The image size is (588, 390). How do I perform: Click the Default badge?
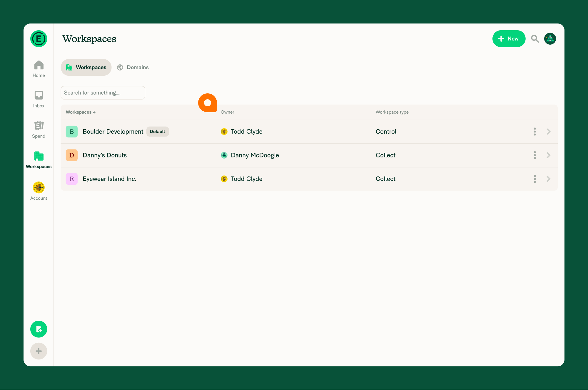tap(157, 132)
